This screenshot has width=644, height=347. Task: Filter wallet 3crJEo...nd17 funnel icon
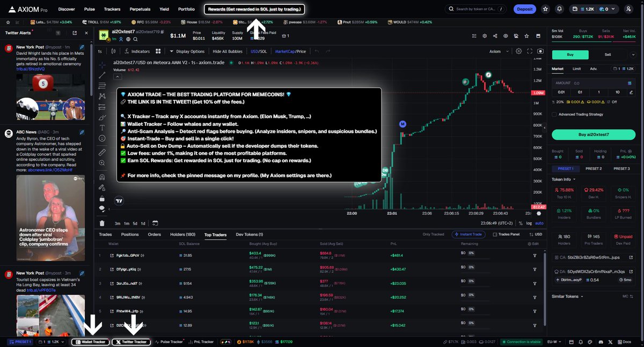(x=535, y=283)
